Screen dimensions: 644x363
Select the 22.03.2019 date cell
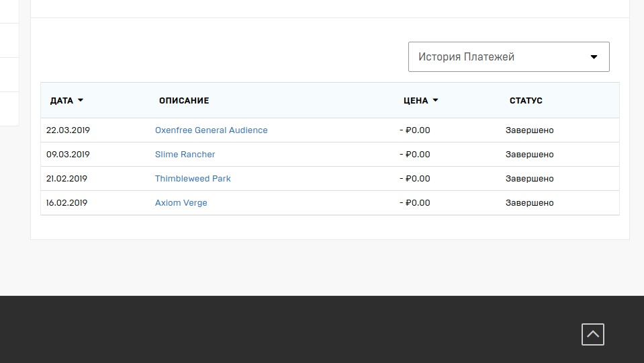[68, 130]
